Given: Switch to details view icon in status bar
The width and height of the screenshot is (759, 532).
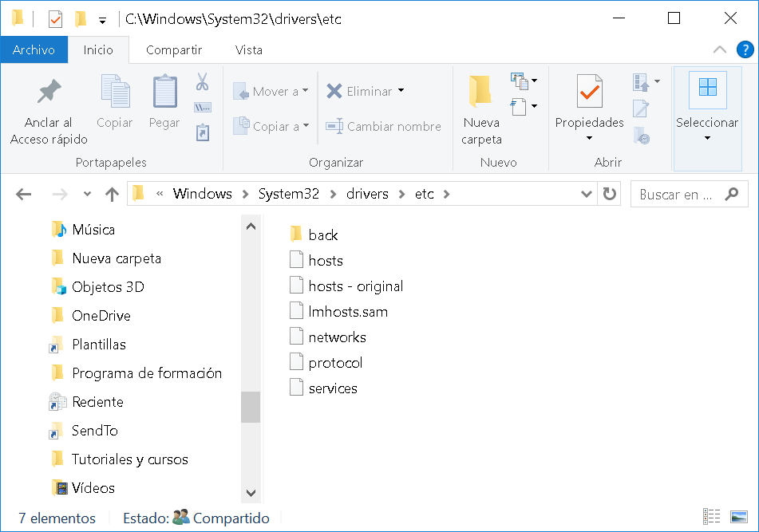Looking at the screenshot, I should pos(711,517).
